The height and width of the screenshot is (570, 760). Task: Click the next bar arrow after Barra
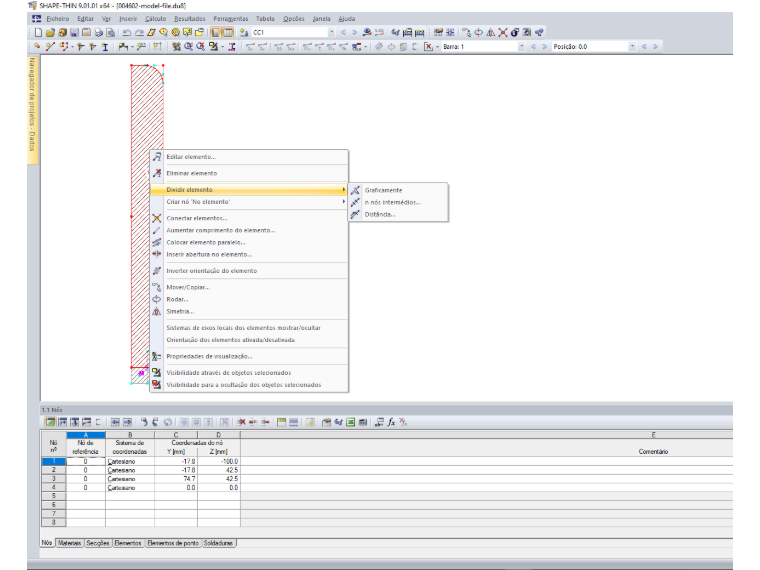tap(544, 47)
